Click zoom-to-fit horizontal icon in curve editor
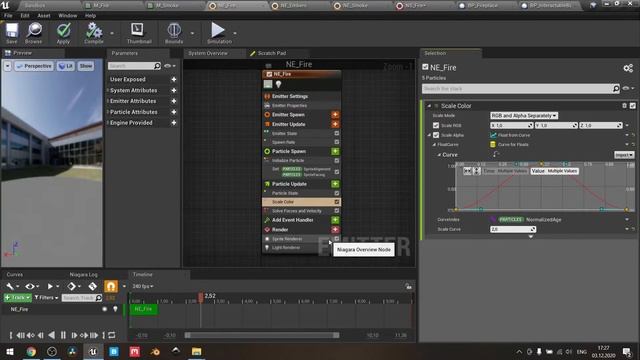Viewport: 640px width, 360px height. click(x=467, y=171)
